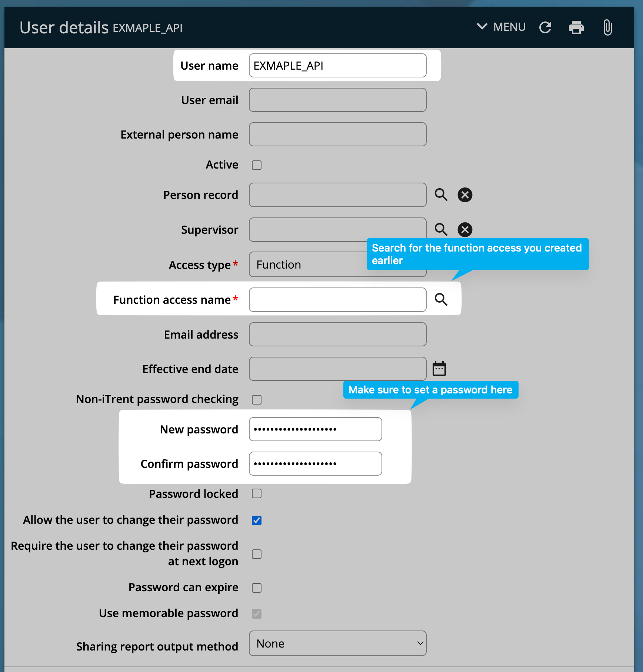Search for a Person record
Screen dimensions: 643x672
441,195
